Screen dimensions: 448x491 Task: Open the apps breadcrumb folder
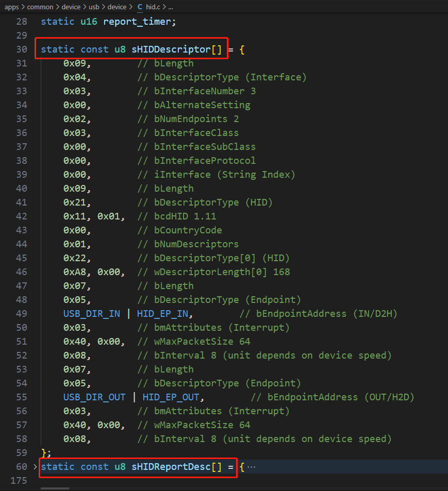coord(11,7)
